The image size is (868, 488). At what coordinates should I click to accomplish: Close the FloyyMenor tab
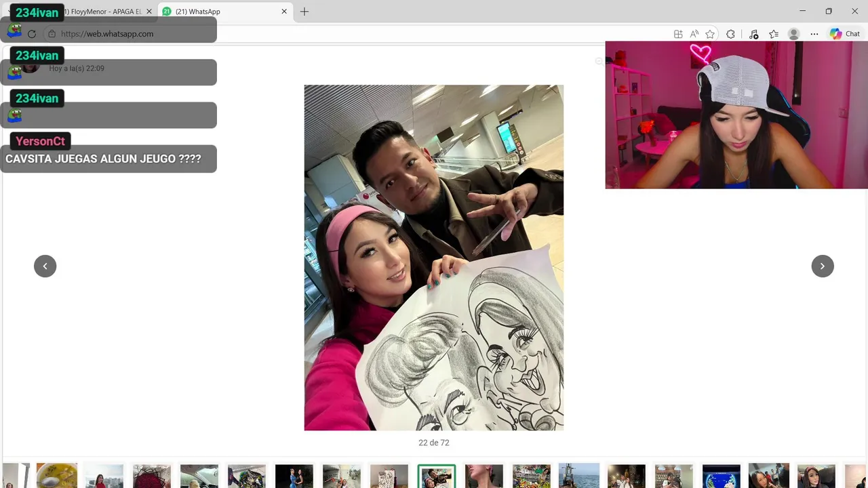(149, 12)
